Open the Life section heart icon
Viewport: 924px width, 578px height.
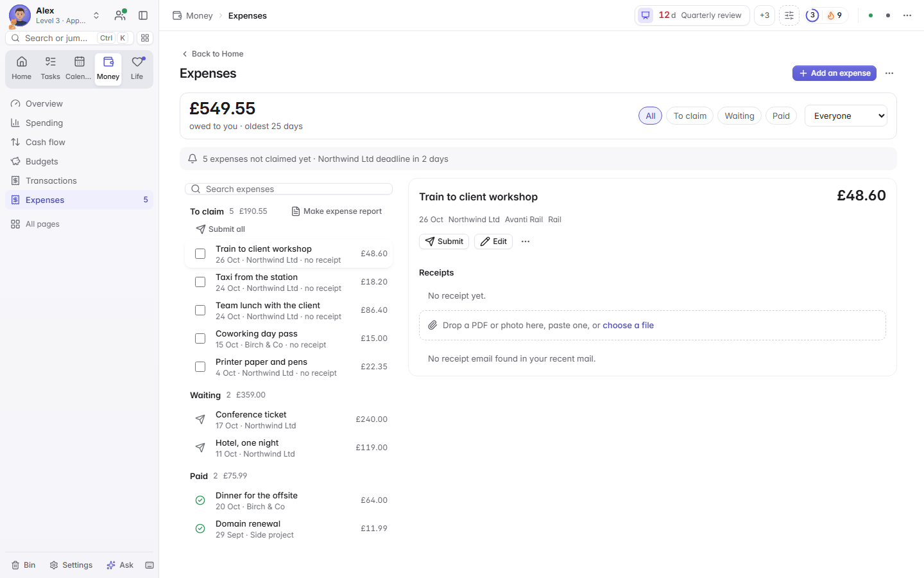pyautogui.click(x=137, y=69)
